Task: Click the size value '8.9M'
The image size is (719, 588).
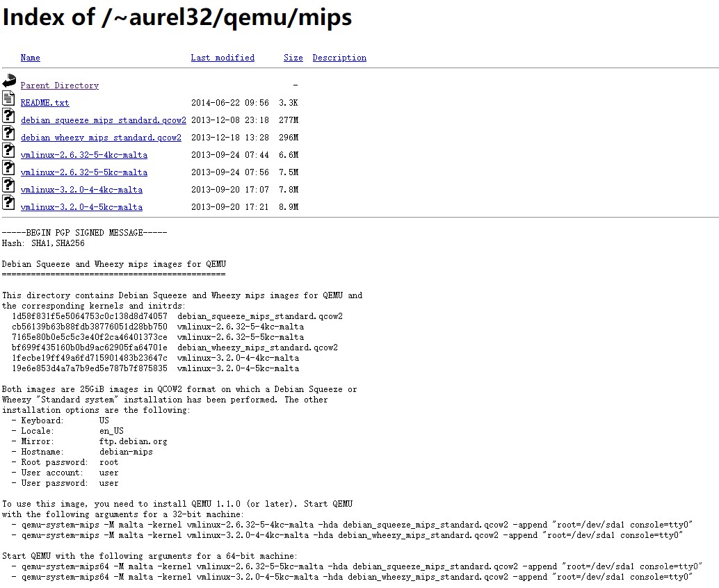Action: pos(289,207)
